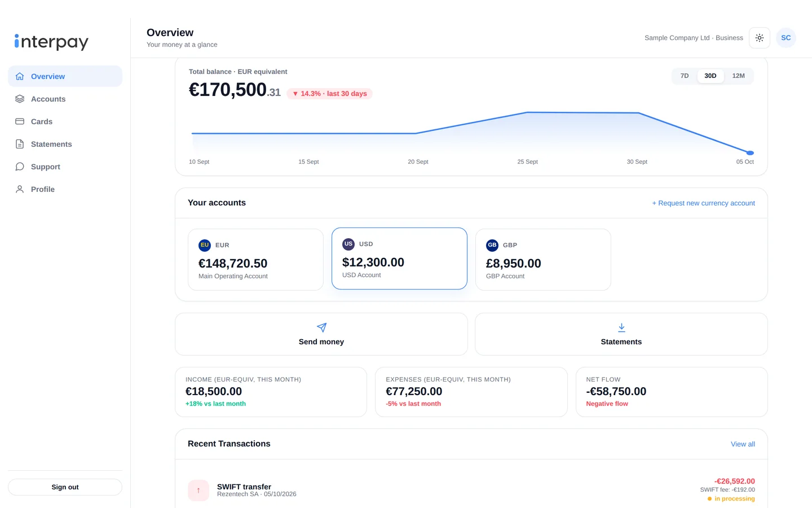
Task: Click the interpay logo
Action: [x=51, y=42]
